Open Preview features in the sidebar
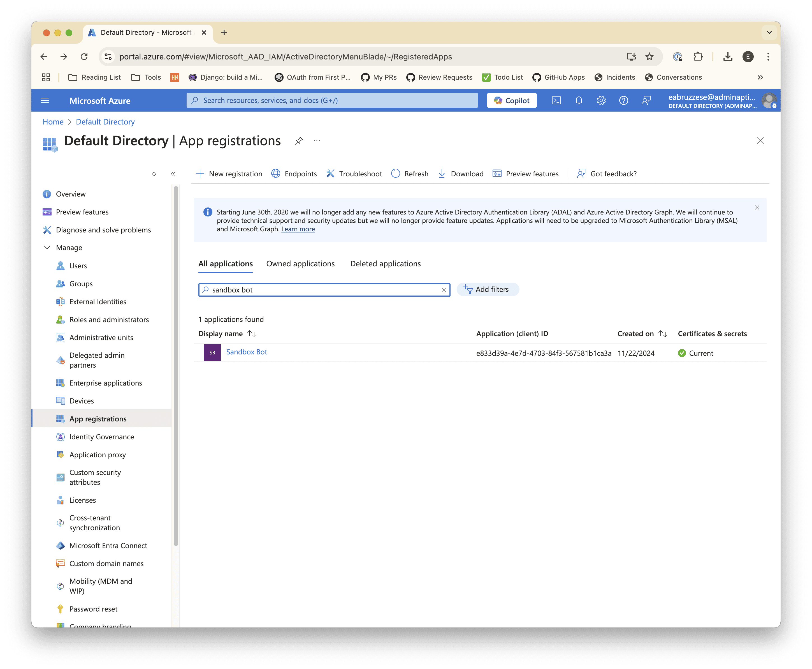The width and height of the screenshot is (812, 669). pyautogui.click(x=82, y=212)
